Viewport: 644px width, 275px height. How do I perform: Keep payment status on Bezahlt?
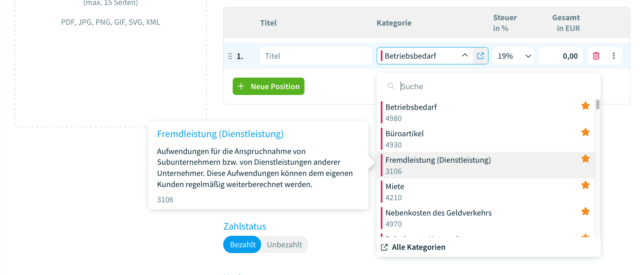point(242,244)
